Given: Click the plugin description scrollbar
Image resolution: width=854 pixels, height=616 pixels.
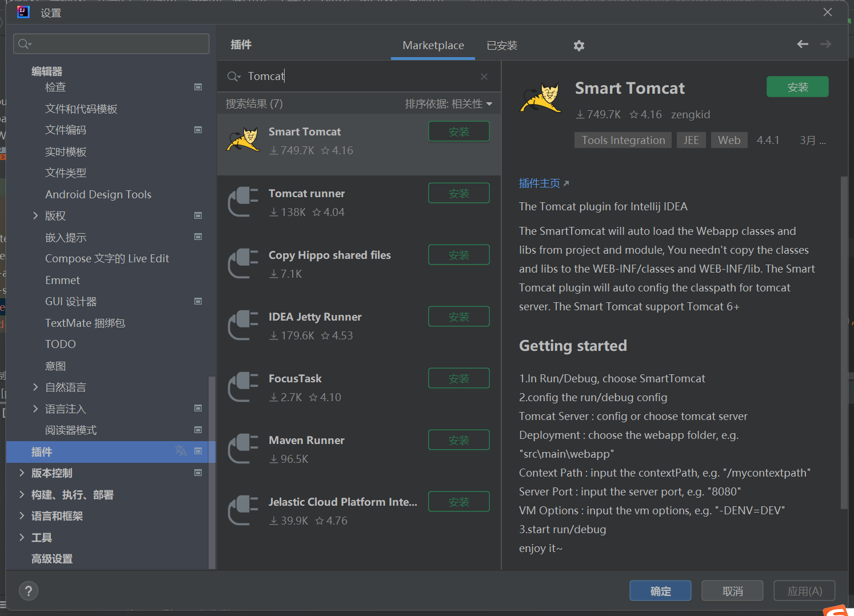Looking at the screenshot, I should (844, 343).
